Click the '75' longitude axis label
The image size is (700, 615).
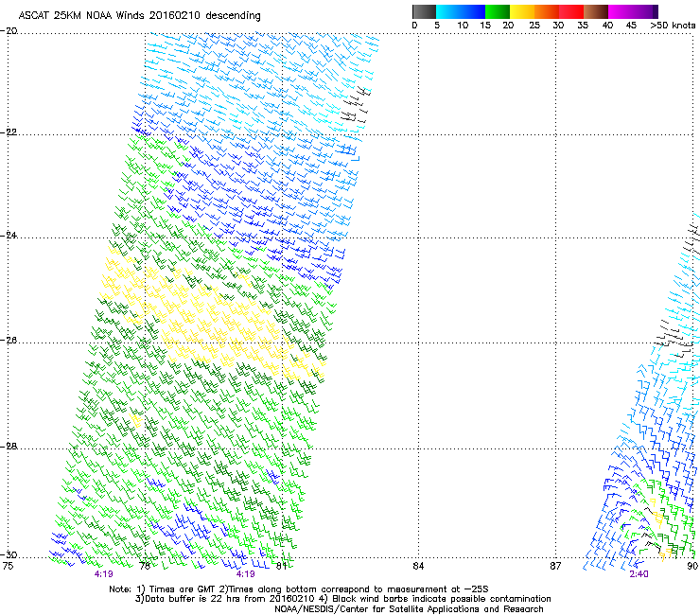(8, 566)
